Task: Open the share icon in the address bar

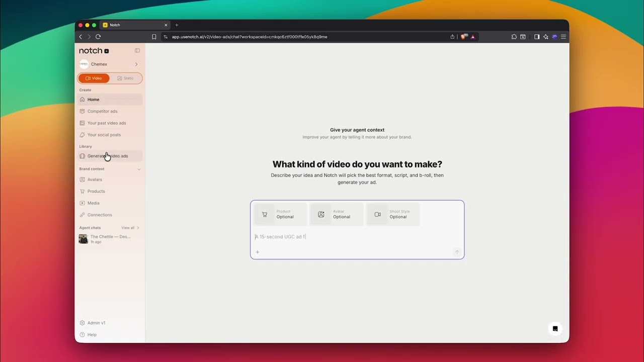Action: coord(452,37)
